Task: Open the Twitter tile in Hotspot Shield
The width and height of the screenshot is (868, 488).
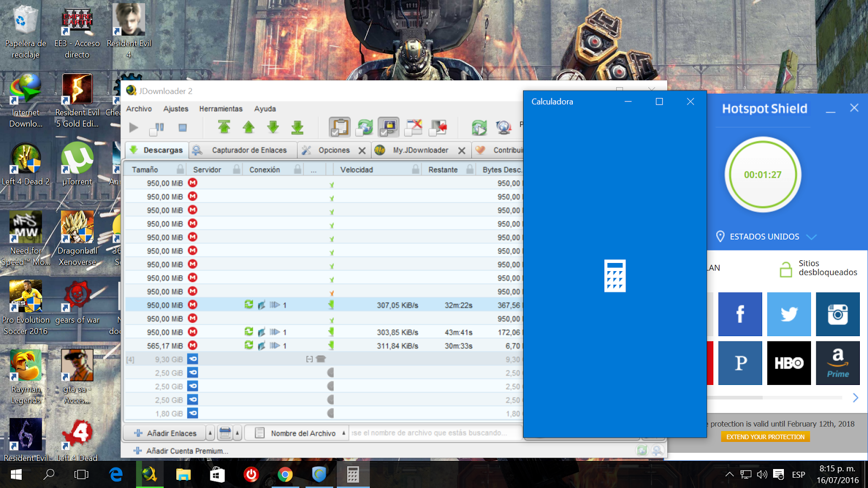Action: click(x=789, y=314)
